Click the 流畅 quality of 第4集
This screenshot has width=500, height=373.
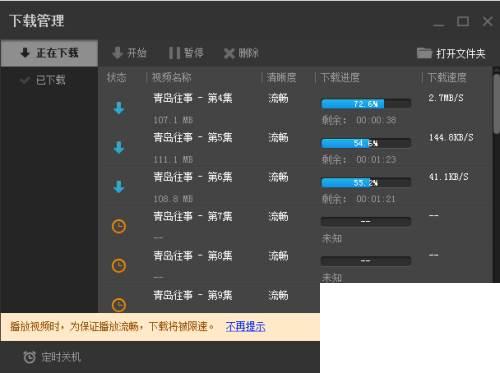(278, 98)
